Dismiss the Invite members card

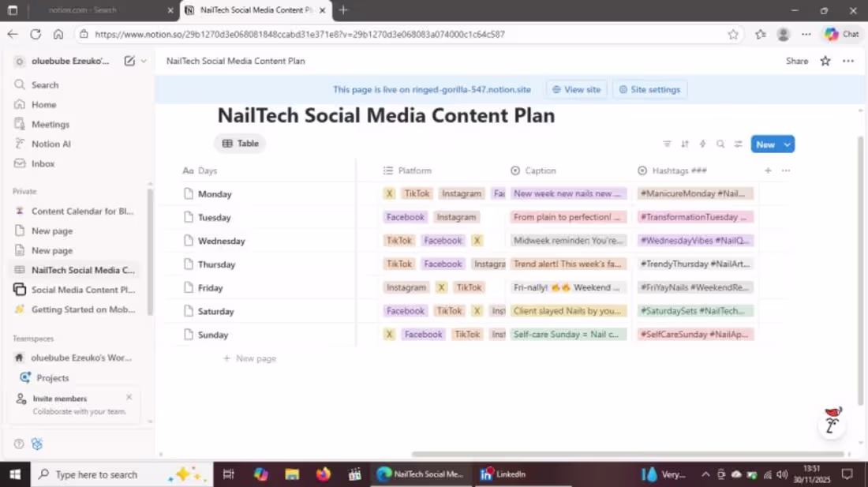tap(129, 397)
